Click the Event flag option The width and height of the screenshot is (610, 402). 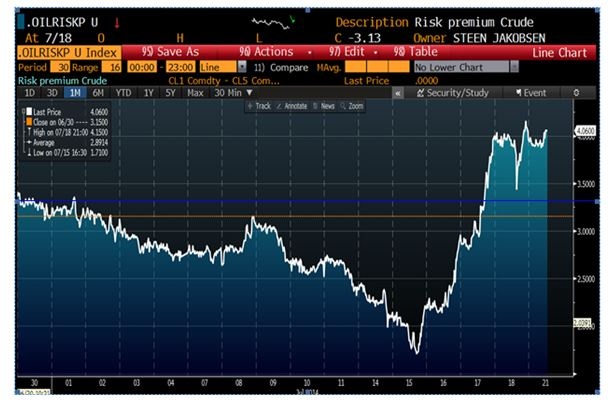529,92
